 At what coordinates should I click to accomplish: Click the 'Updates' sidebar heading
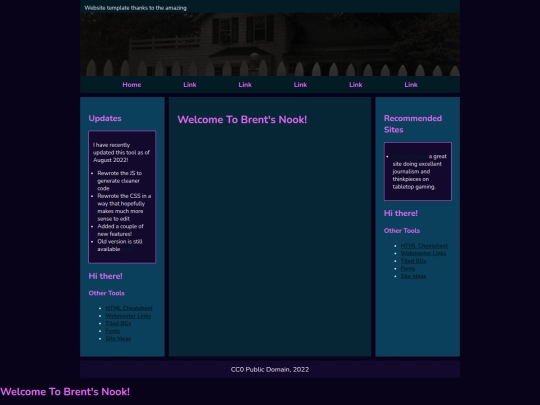(x=105, y=118)
